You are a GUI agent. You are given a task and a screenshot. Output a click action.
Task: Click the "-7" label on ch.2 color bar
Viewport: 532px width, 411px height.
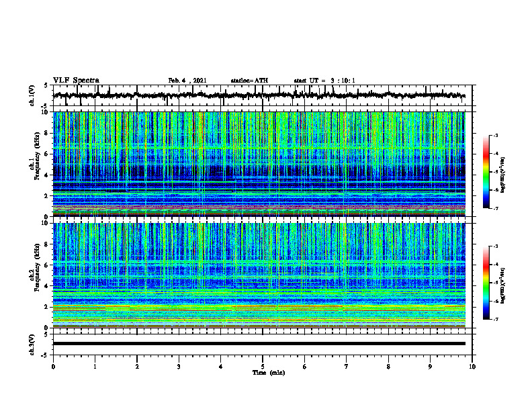pos(495,319)
